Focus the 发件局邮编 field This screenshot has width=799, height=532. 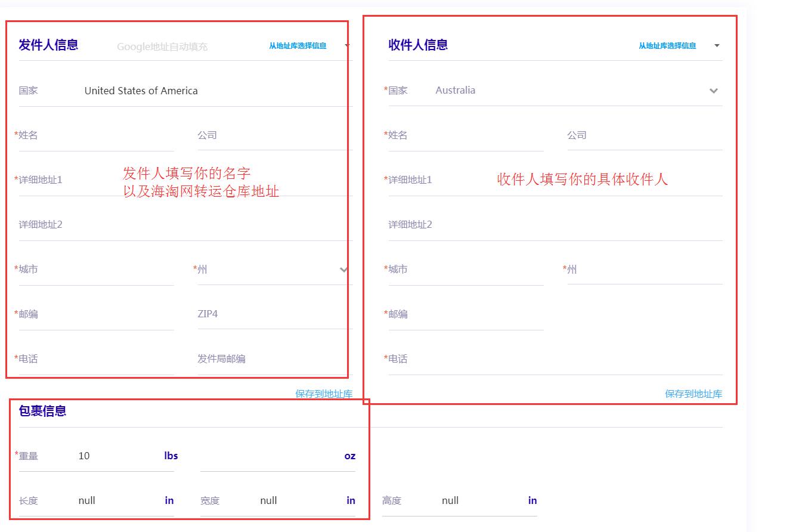[x=275, y=359]
